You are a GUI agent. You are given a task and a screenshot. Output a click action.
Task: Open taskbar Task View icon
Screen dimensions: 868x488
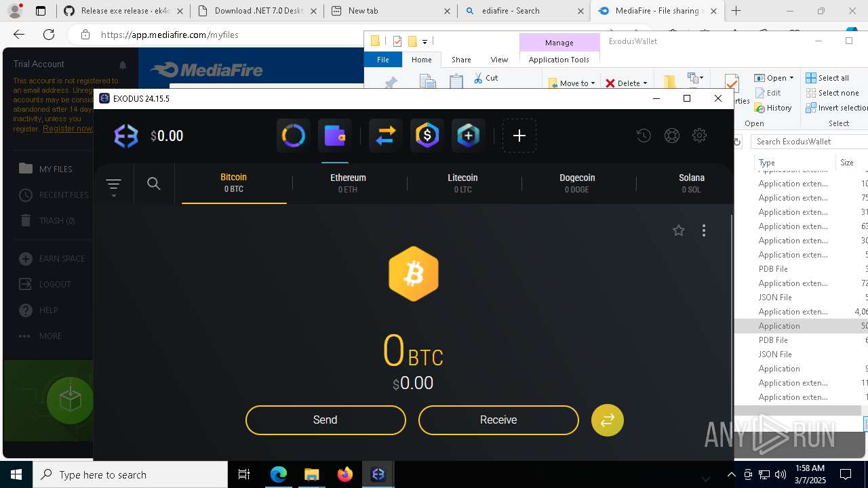[244, 474]
